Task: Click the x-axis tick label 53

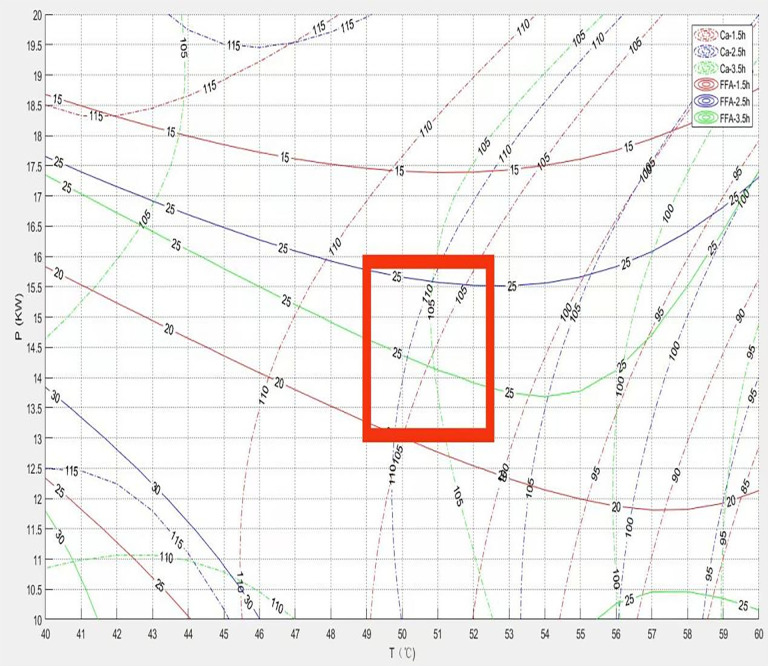Action: click(509, 634)
